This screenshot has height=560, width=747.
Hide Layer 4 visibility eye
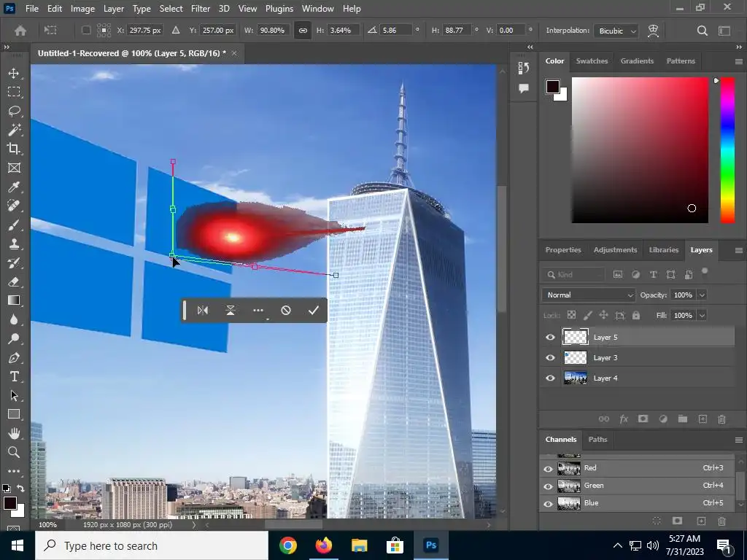tap(550, 378)
